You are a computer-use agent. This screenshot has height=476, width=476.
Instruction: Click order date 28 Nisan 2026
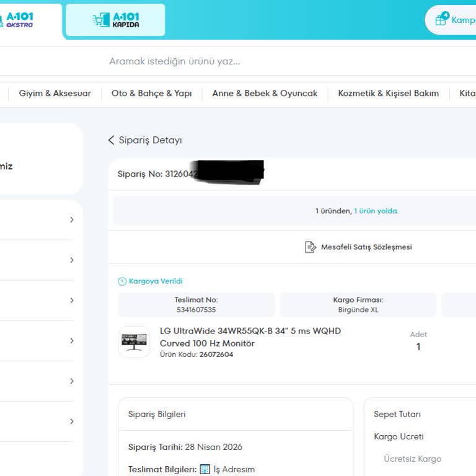click(x=214, y=447)
